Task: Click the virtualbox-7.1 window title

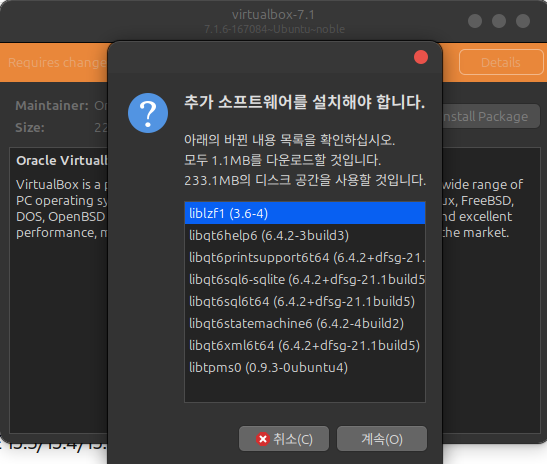Action: 274,15
